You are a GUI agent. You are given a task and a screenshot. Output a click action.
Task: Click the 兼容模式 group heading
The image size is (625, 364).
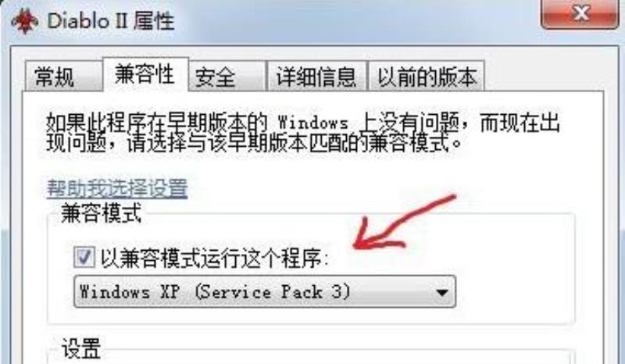coord(102,213)
